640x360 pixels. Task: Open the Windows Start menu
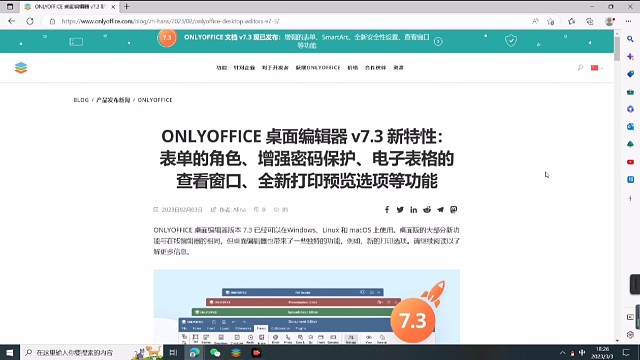(10, 352)
